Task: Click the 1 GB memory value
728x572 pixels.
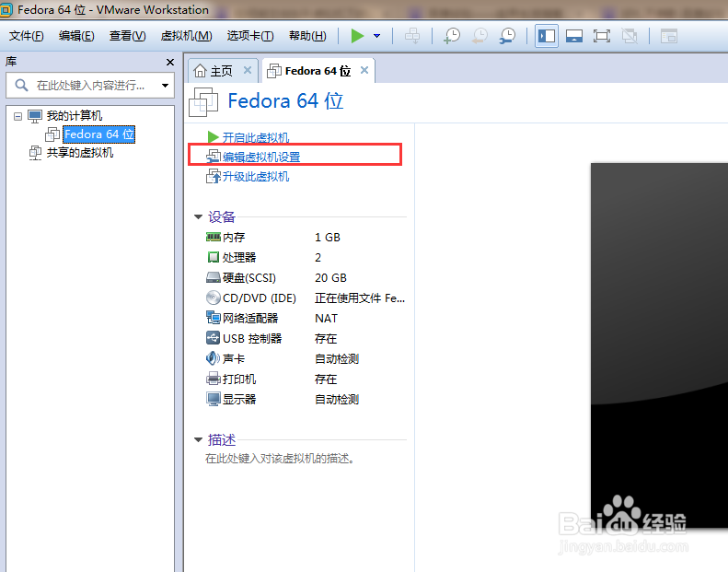Action: (328, 238)
